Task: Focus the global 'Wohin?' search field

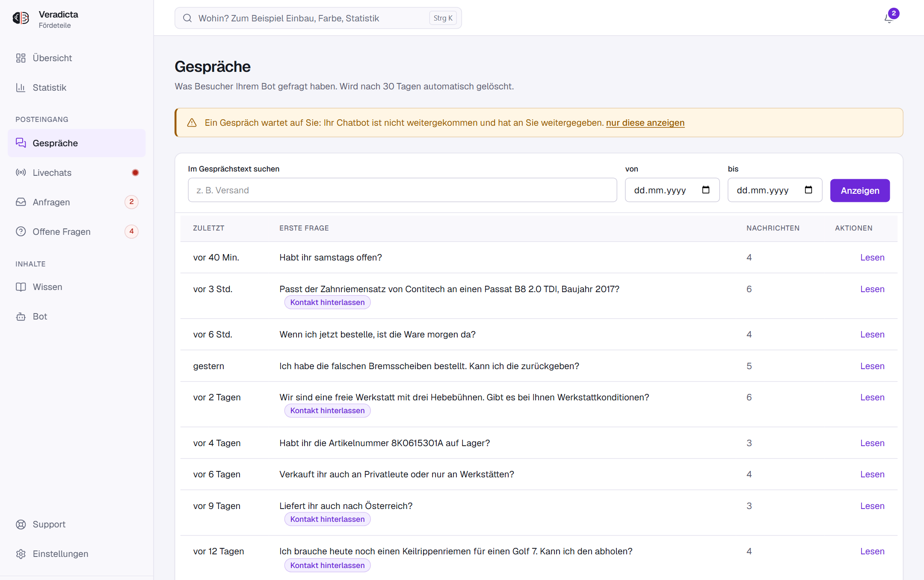Action: coord(318,18)
